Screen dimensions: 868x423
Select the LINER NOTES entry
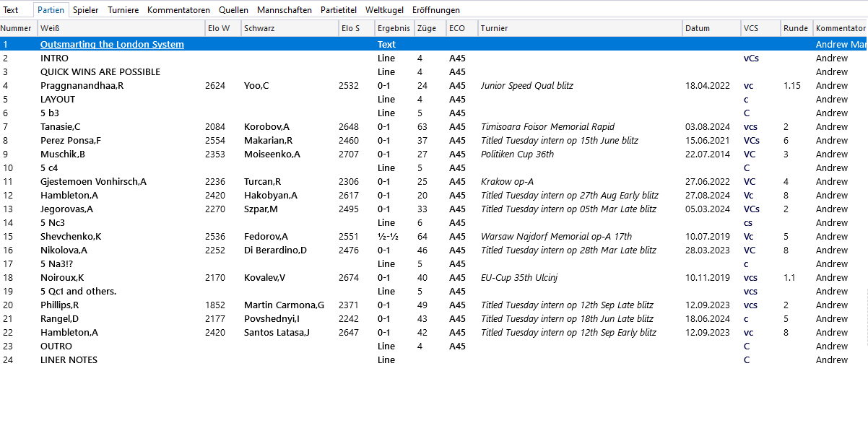click(69, 360)
